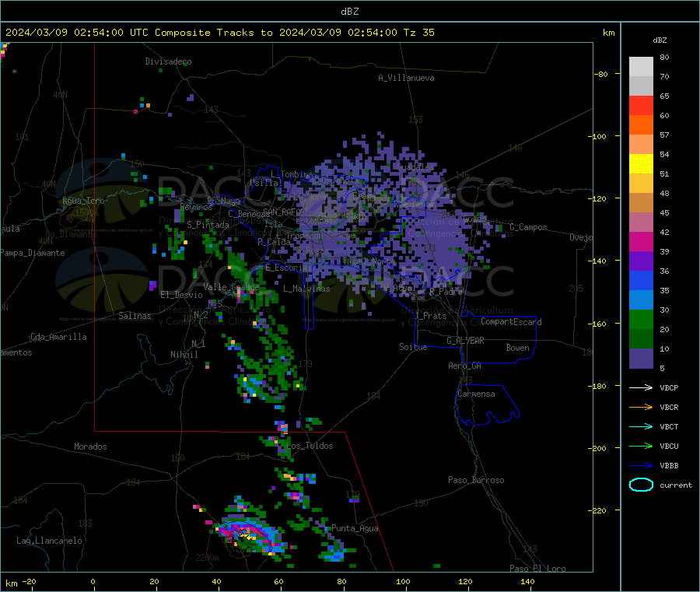Click the 'Carmensa' map label
700x592 pixels.
pyautogui.click(x=476, y=394)
